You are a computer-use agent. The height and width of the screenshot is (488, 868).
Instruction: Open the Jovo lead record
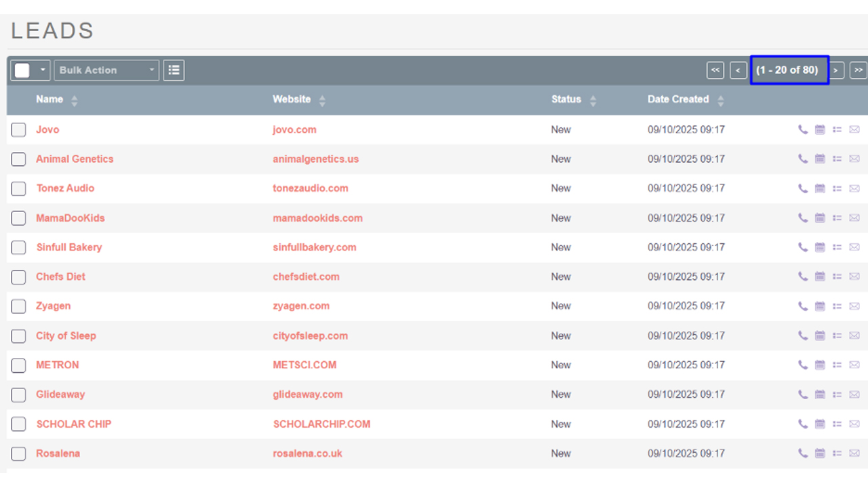point(47,129)
